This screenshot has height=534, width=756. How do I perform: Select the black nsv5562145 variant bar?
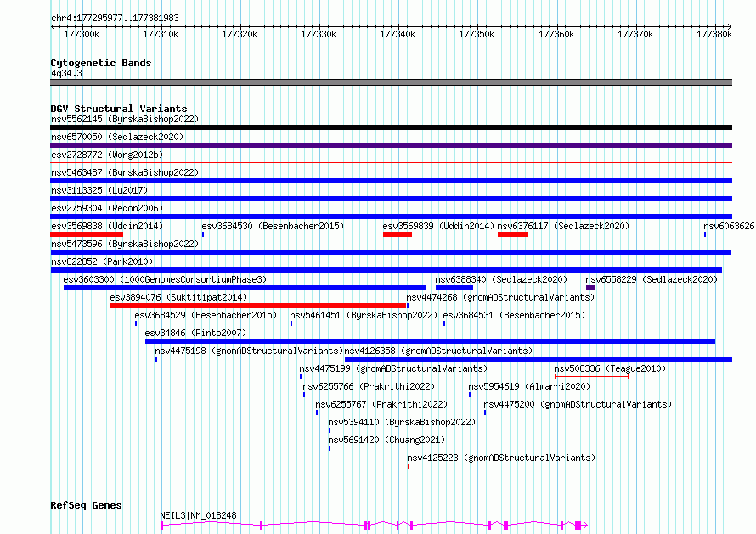click(x=391, y=127)
